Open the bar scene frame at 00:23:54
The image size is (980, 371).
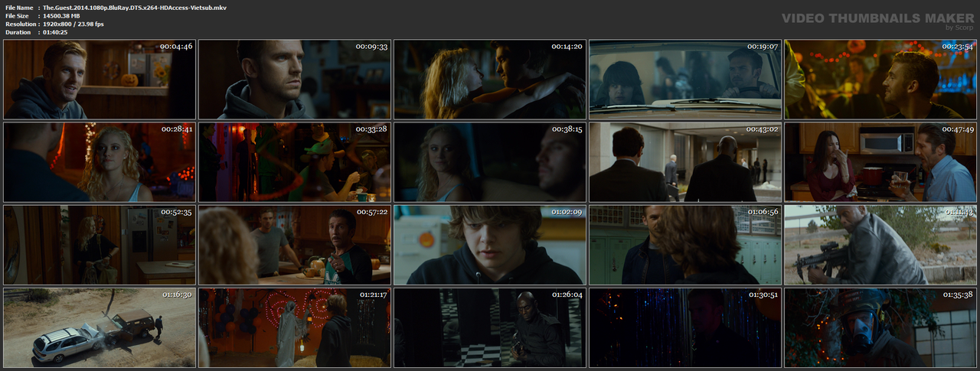click(x=880, y=80)
